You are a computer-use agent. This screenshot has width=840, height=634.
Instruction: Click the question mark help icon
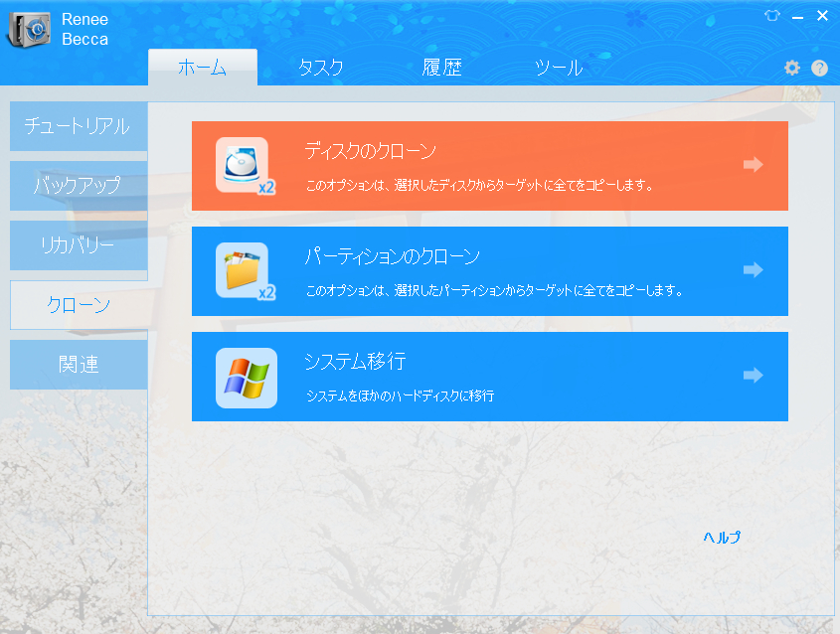tap(819, 68)
